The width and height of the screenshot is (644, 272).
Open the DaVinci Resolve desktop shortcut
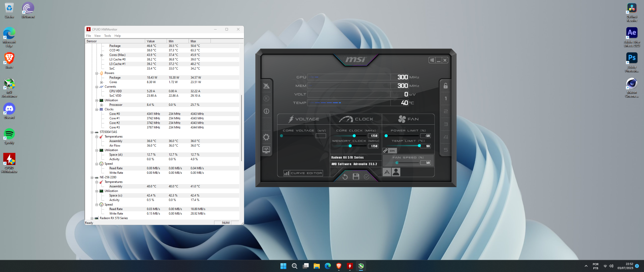(632, 12)
